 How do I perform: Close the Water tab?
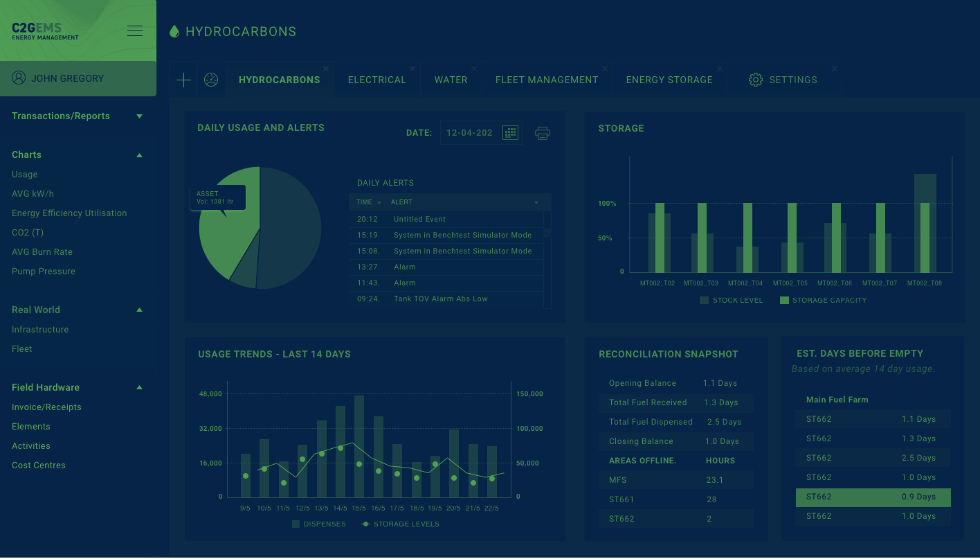[474, 69]
